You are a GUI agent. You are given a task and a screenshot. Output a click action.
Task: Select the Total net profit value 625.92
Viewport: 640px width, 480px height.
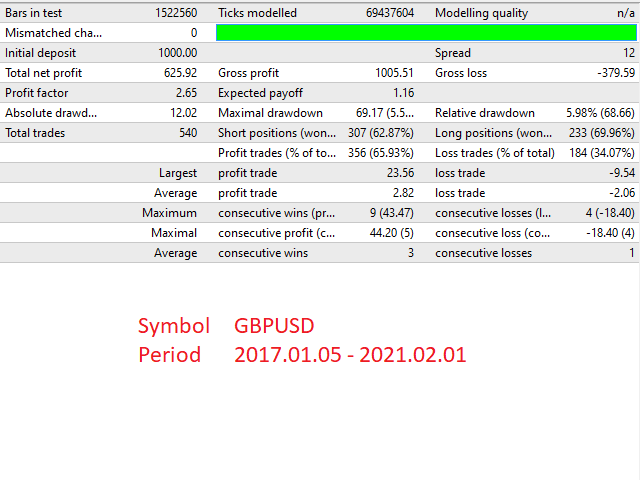pyautogui.click(x=180, y=73)
